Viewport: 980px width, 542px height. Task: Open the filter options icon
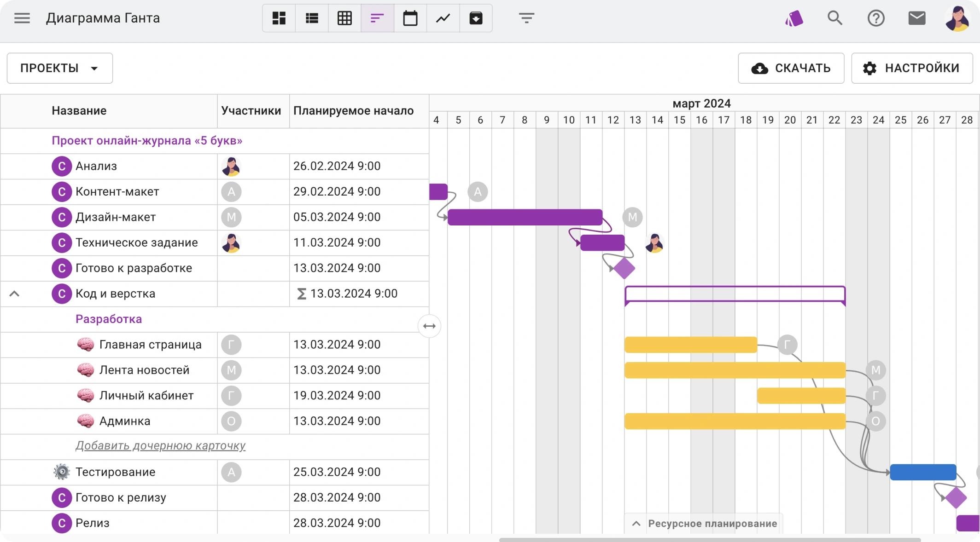pyautogui.click(x=526, y=18)
